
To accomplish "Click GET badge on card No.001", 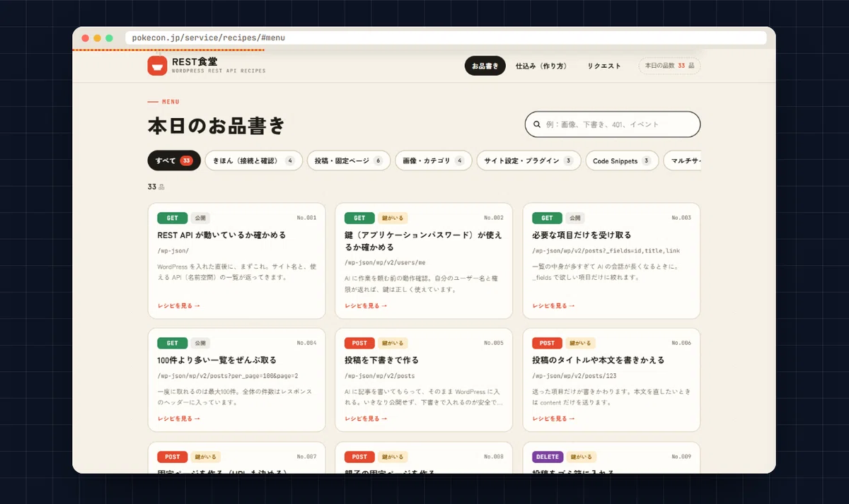I will click(172, 218).
